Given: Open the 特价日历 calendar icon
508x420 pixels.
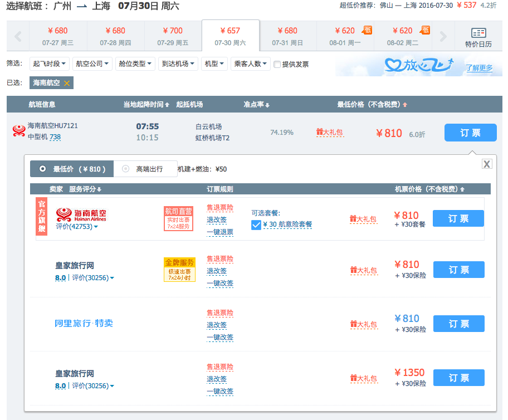Looking at the screenshot, I should (478, 37).
